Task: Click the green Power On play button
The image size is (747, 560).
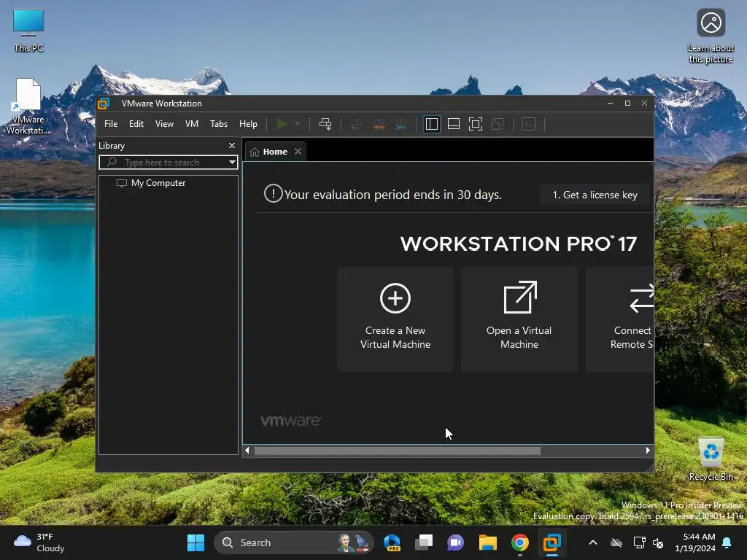Action: pos(282,124)
